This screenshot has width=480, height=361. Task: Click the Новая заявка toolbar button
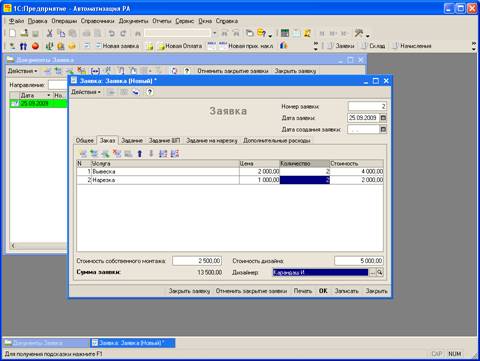117,46
